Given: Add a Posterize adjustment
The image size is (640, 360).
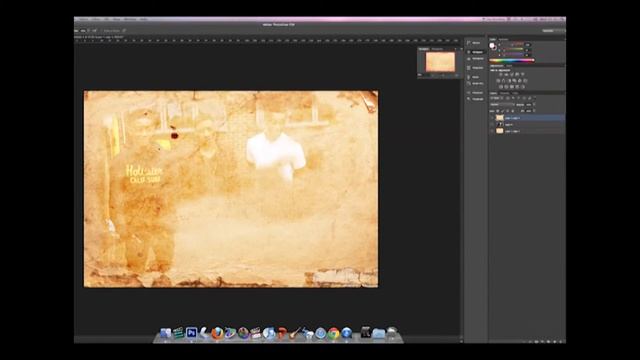Looking at the screenshot, I should click(506, 87).
